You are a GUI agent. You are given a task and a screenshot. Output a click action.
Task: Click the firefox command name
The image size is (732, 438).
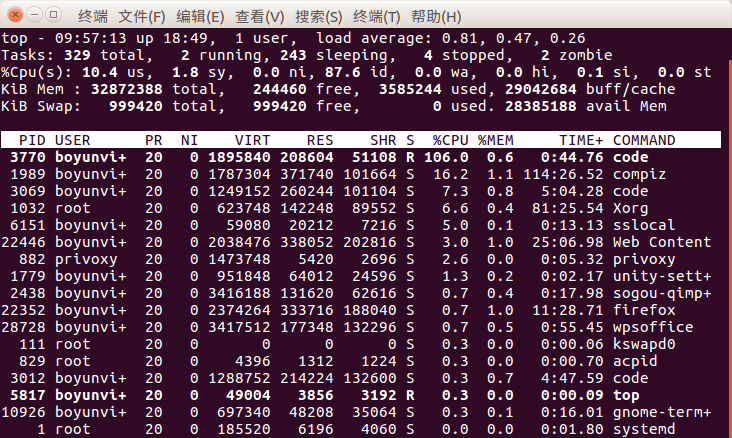644,310
